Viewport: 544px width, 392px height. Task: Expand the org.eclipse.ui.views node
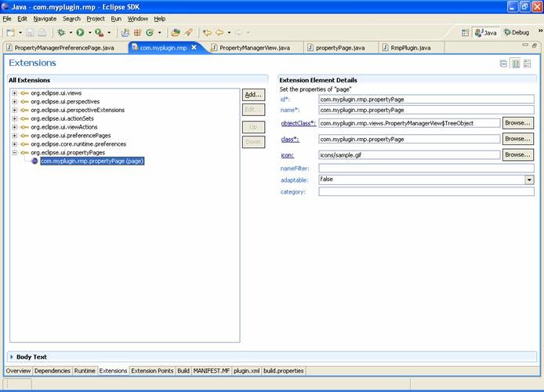(x=15, y=93)
